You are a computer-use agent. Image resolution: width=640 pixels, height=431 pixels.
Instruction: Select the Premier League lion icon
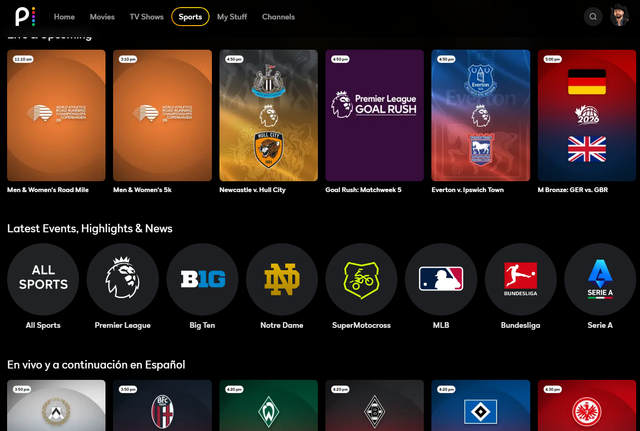(x=122, y=279)
